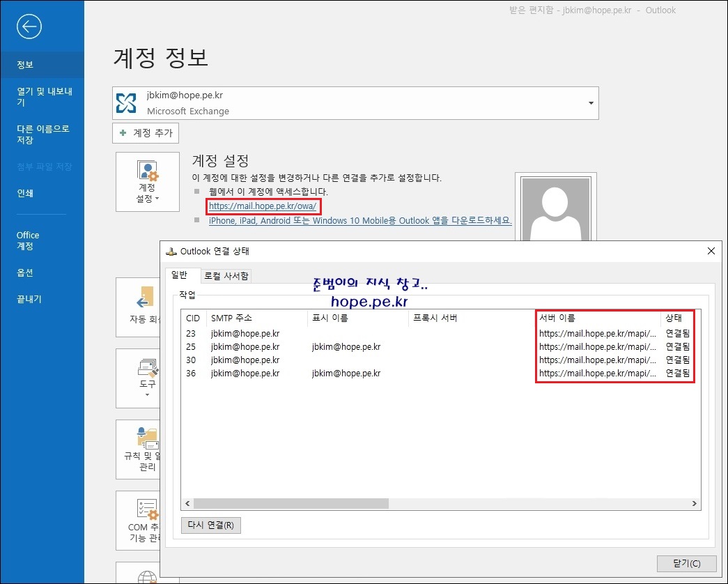The height and width of the screenshot is (584, 728).
Task: Sort by the SMTP 주소 column header
Action: tap(257, 318)
